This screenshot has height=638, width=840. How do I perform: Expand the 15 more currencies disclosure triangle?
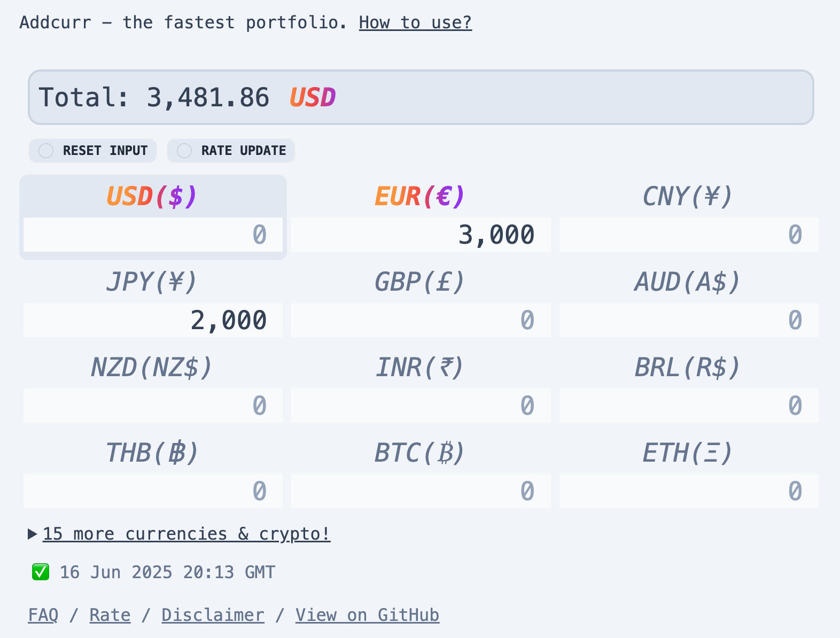coord(32,534)
